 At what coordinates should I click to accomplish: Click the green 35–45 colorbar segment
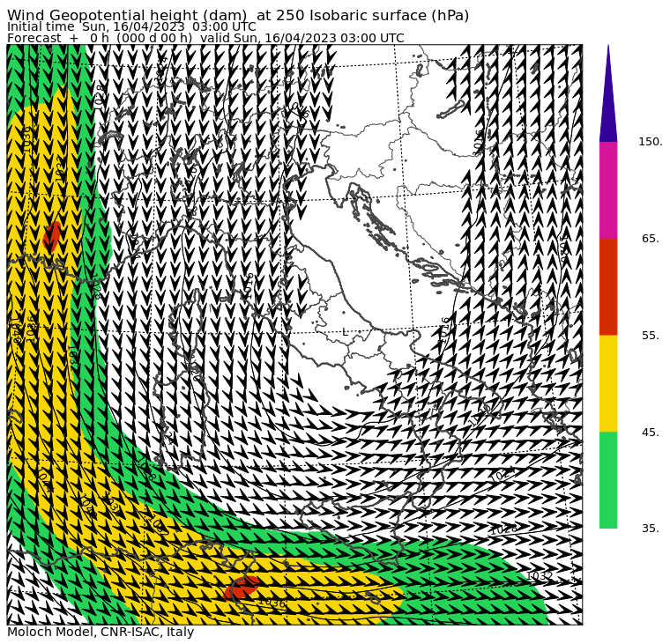(x=608, y=480)
